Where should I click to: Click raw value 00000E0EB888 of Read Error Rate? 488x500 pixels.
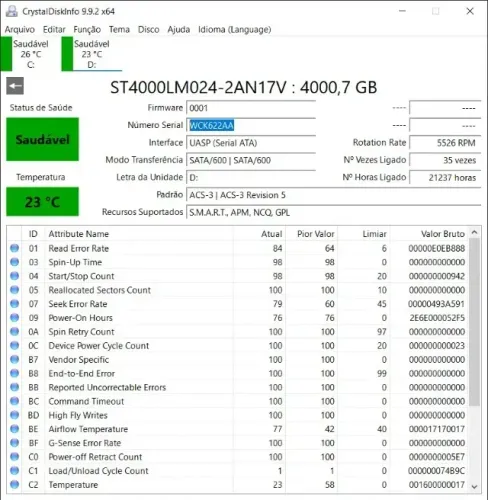[x=437, y=248]
